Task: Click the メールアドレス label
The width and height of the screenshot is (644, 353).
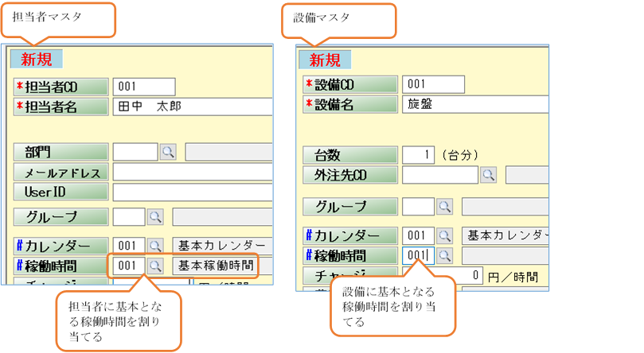Action: [60, 173]
